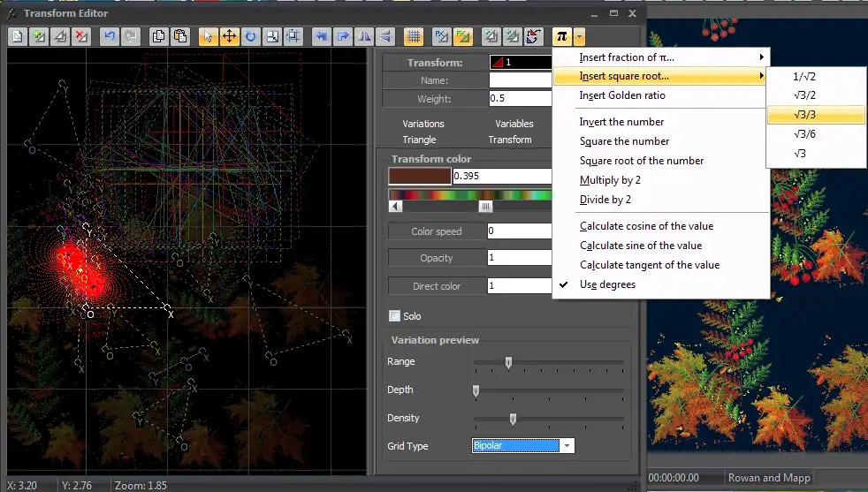
Task: Click the Direct color label button
Action: (437, 286)
